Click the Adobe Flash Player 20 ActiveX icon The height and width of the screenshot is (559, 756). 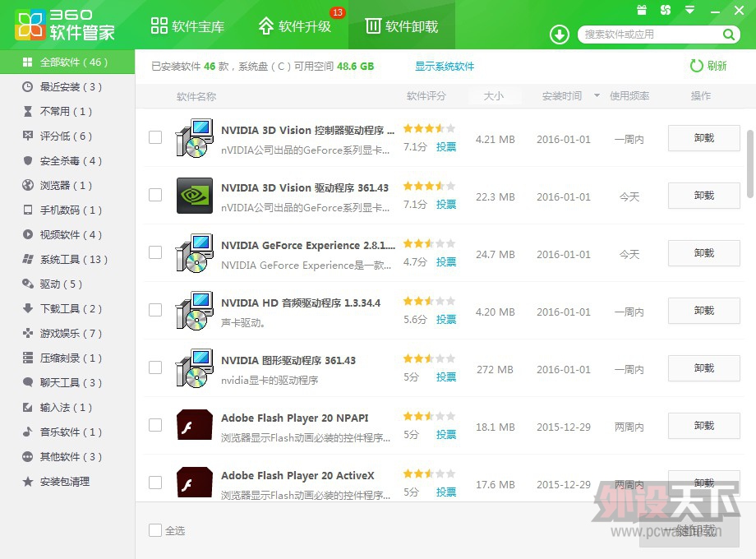coord(194,483)
